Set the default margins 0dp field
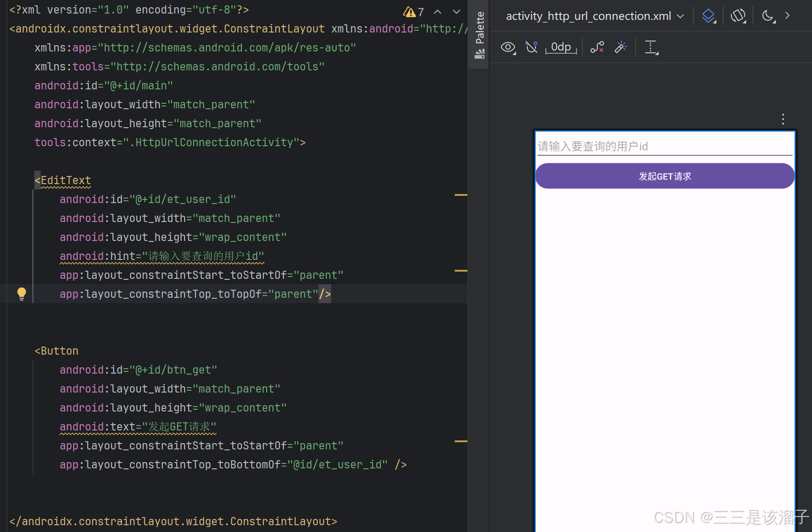 click(x=561, y=47)
